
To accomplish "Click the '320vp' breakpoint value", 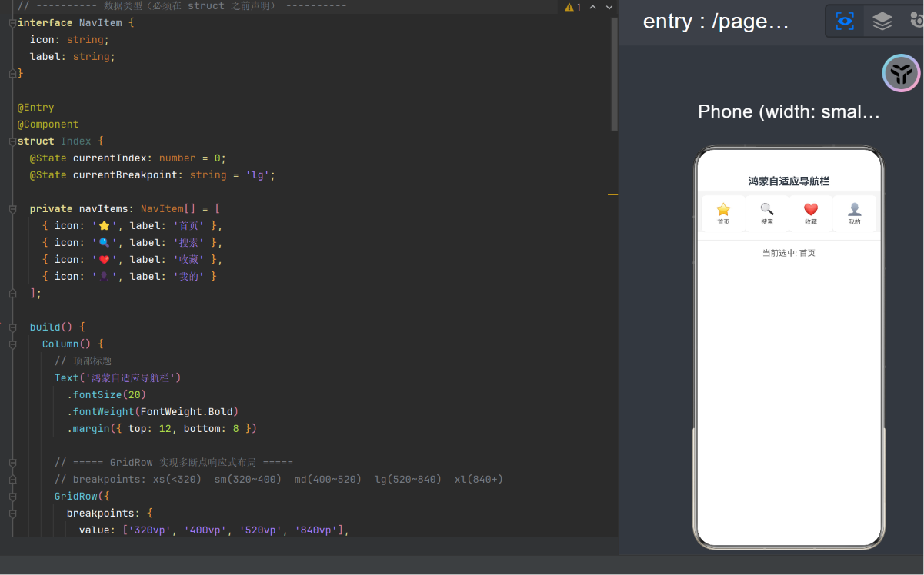I will [150, 530].
